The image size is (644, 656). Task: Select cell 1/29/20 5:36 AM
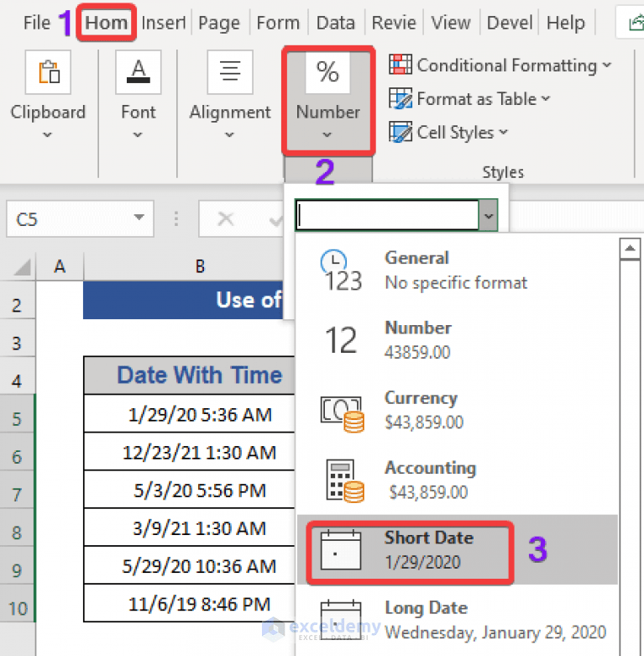[x=190, y=414]
